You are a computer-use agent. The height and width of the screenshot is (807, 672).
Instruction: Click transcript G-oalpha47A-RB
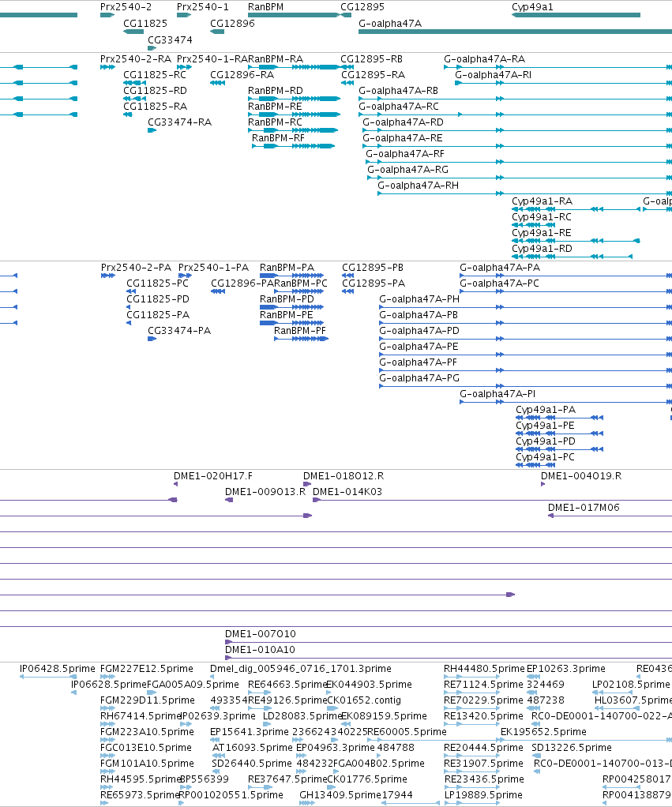(x=398, y=91)
